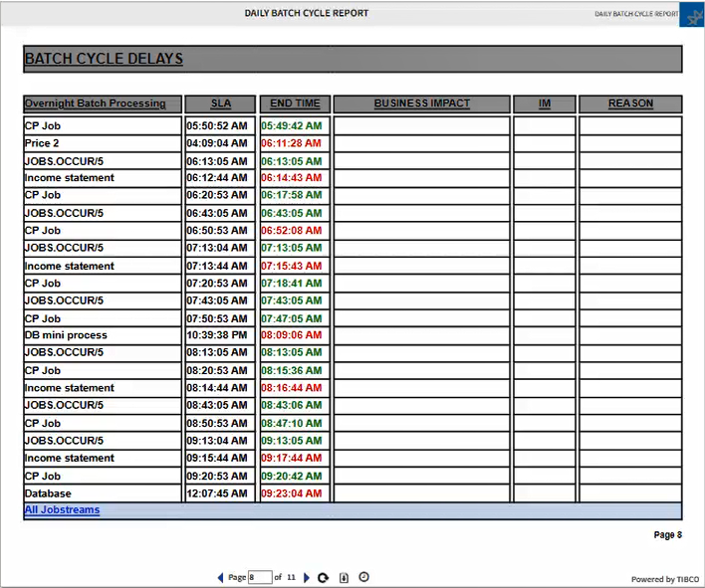
Task: Click the Business Impact cell in Price 2 row
Action: tap(422, 143)
